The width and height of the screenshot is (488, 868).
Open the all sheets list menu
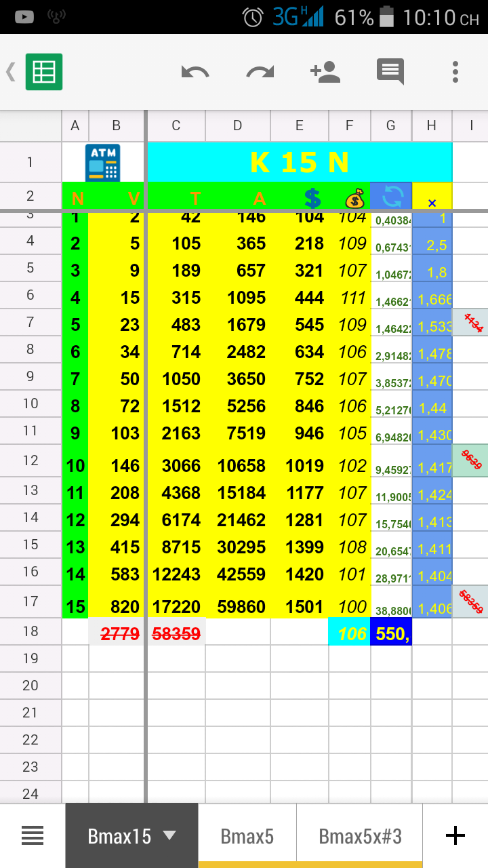33,836
